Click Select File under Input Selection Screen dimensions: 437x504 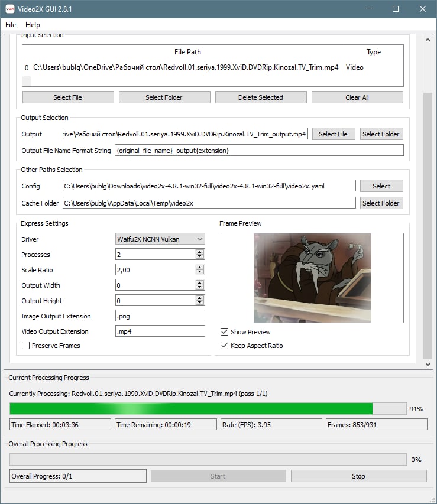(x=68, y=97)
